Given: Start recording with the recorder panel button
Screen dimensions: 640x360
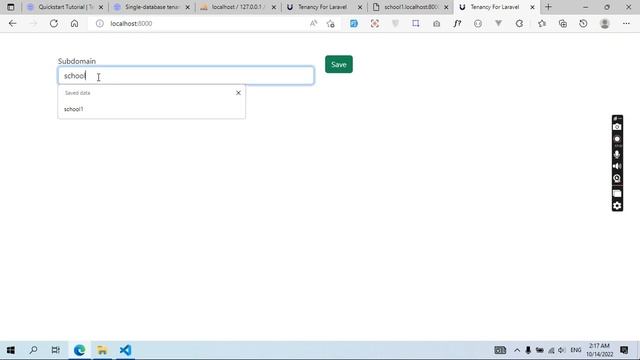Looking at the screenshot, I should coord(617,139).
